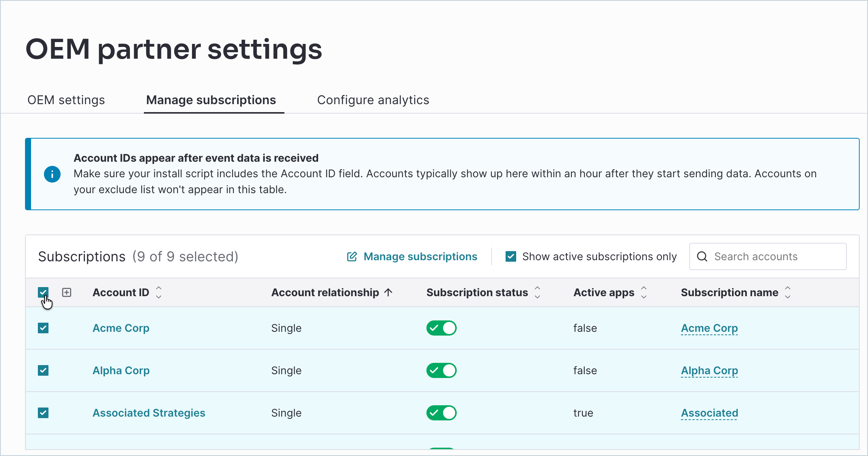
Task: Uncheck Show active subscriptions only
Action: click(x=511, y=256)
